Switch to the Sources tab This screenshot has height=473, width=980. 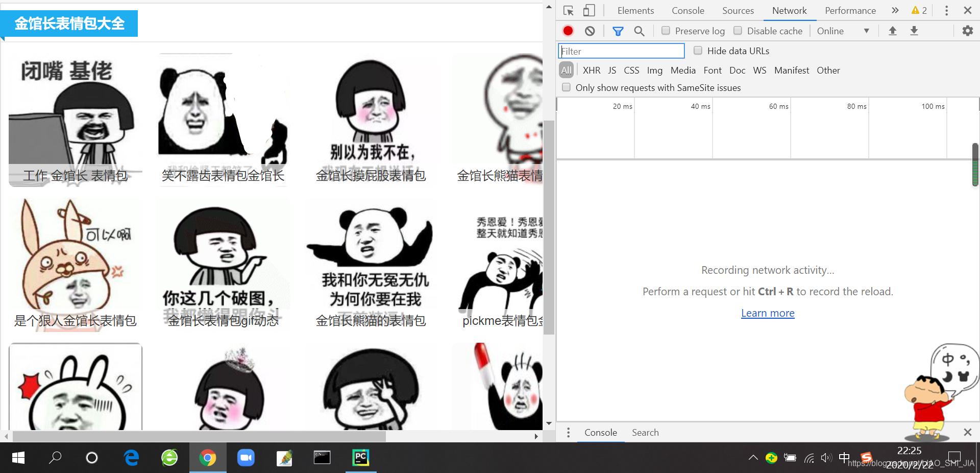(738, 10)
